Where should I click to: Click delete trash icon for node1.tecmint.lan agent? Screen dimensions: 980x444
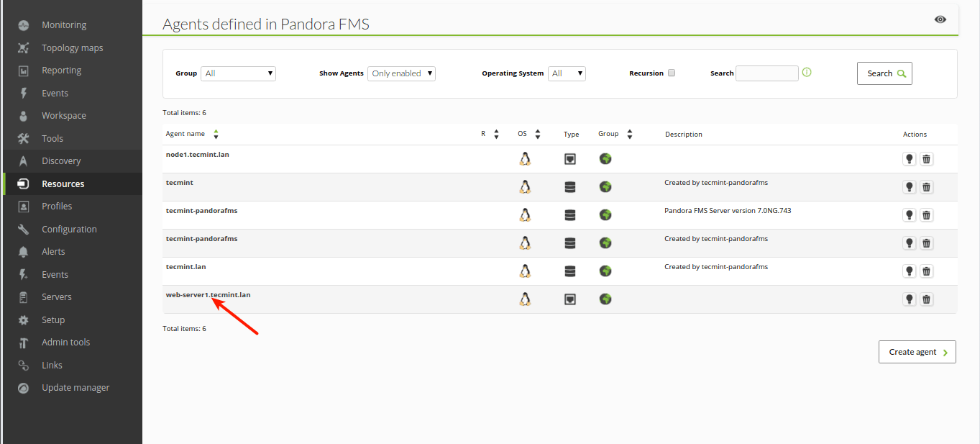coord(927,159)
